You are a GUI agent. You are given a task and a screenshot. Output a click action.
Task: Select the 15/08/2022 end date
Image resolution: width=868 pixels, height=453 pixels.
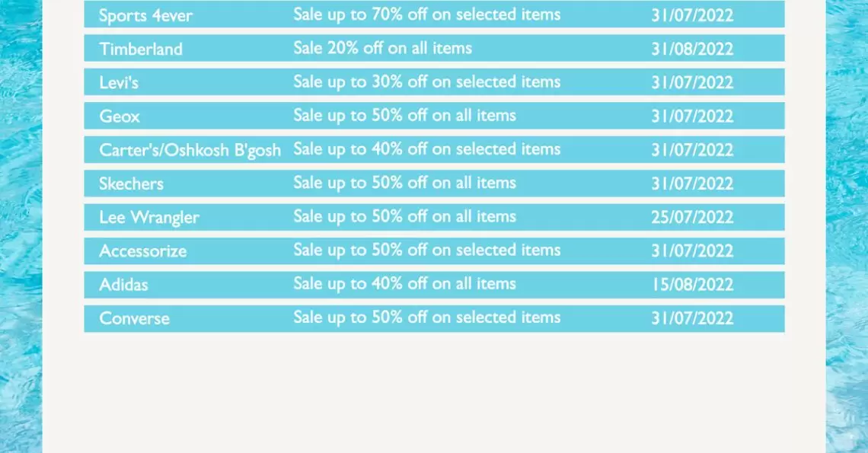(692, 285)
